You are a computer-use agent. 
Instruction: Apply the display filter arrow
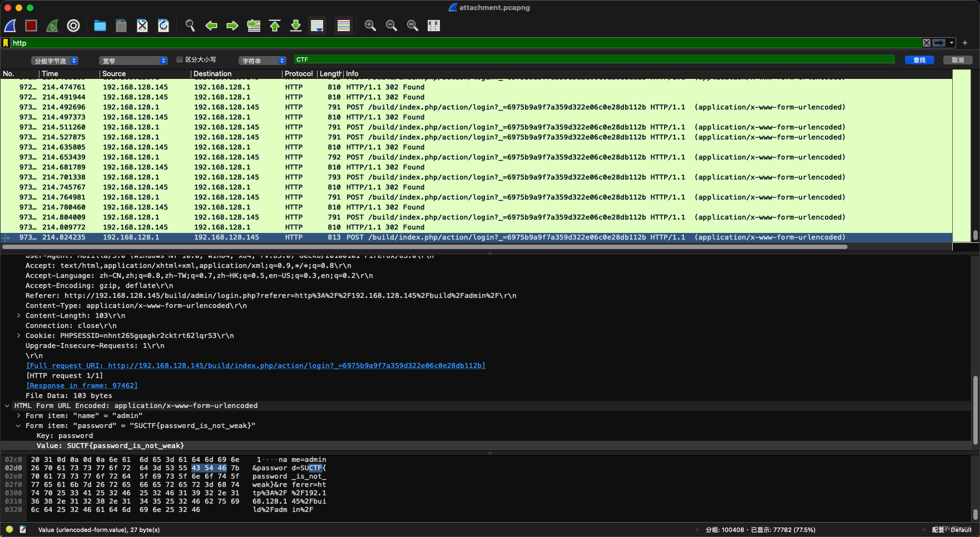point(939,43)
